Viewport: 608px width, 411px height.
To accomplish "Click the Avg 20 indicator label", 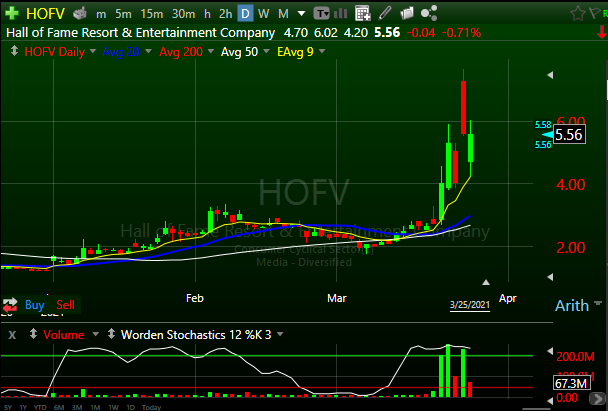I will 121,52.
